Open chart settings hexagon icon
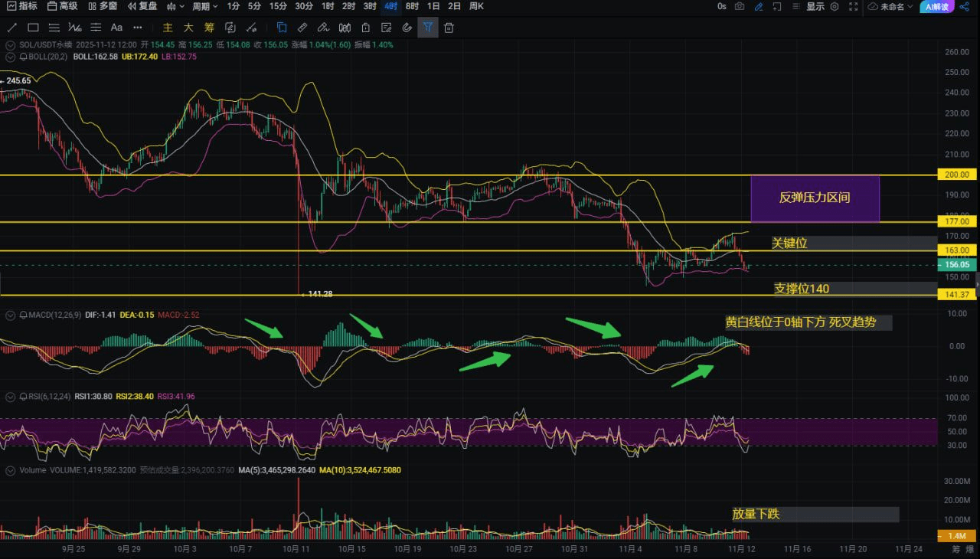Image resolution: width=980 pixels, height=559 pixels. click(834, 6)
